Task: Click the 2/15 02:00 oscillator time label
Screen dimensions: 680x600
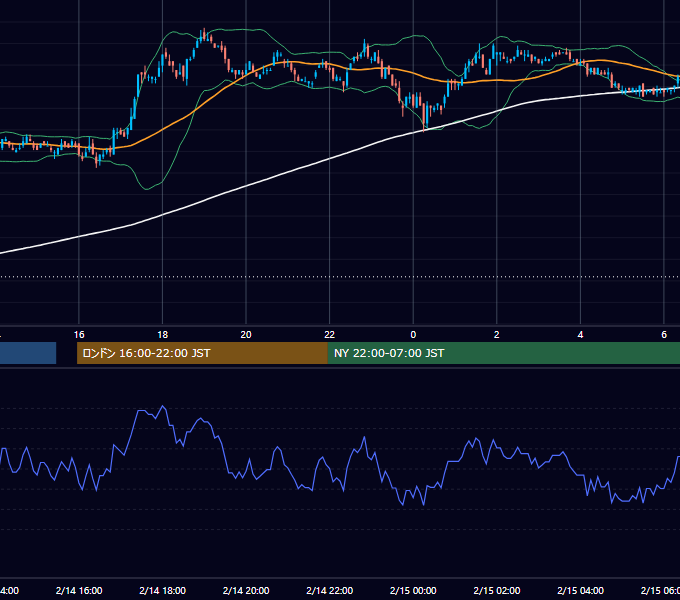Action: pyautogui.click(x=497, y=590)
